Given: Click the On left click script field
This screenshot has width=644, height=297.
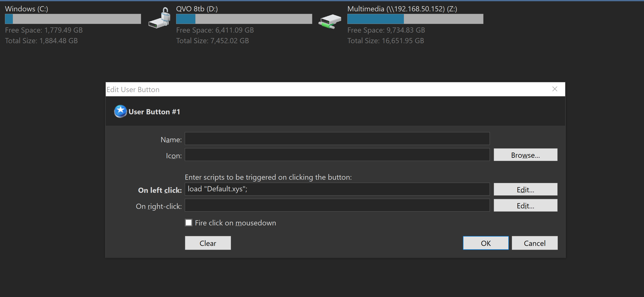Looking at the screenshot, I should [x=337, y=189].
